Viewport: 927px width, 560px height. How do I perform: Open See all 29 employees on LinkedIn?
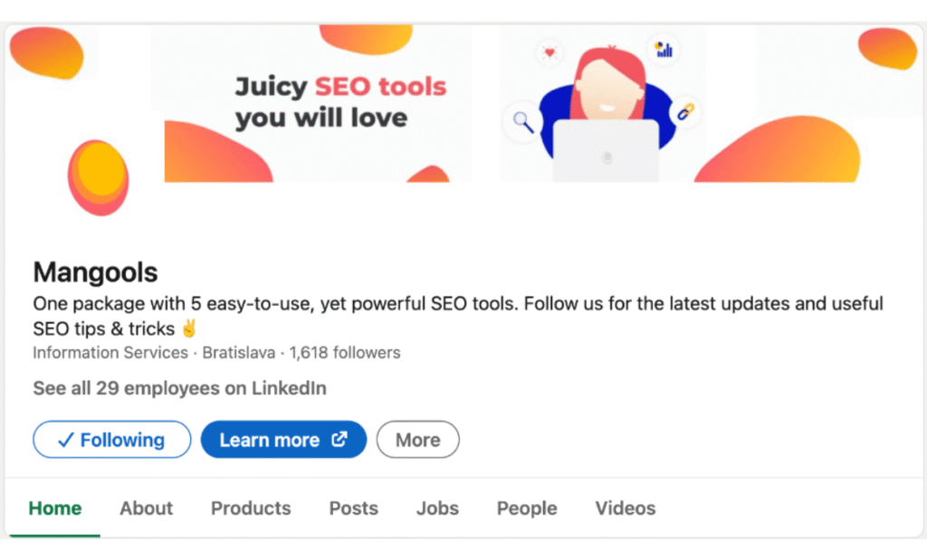(x=179, y=388)
